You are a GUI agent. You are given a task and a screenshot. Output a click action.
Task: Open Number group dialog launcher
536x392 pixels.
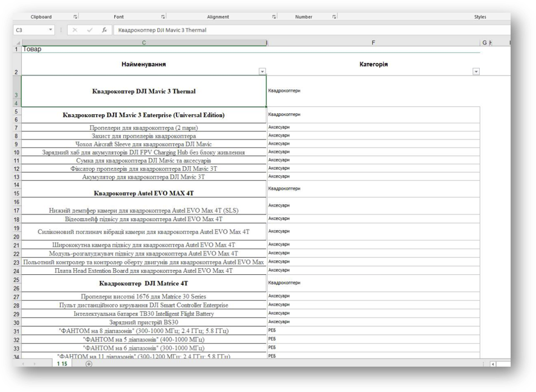pos(334,17)
